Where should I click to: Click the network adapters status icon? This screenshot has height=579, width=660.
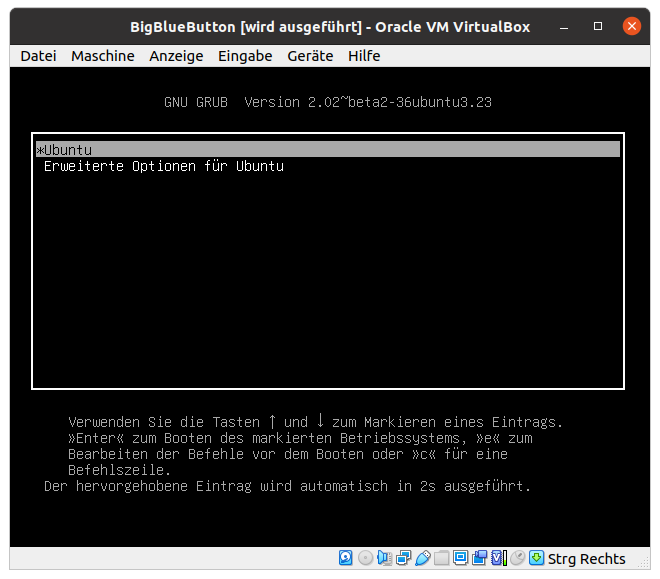(403, 558)
